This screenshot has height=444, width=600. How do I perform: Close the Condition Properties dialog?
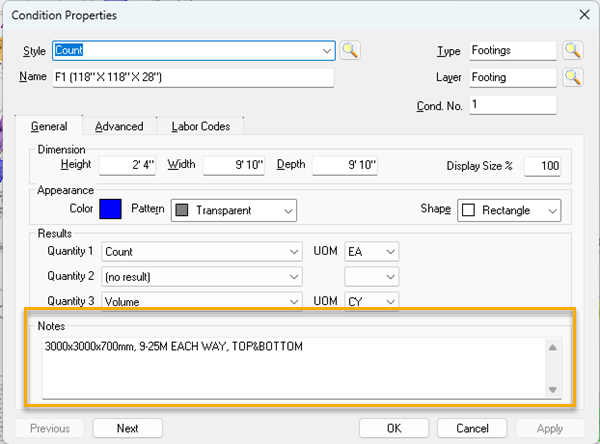[x=584, y=15]
